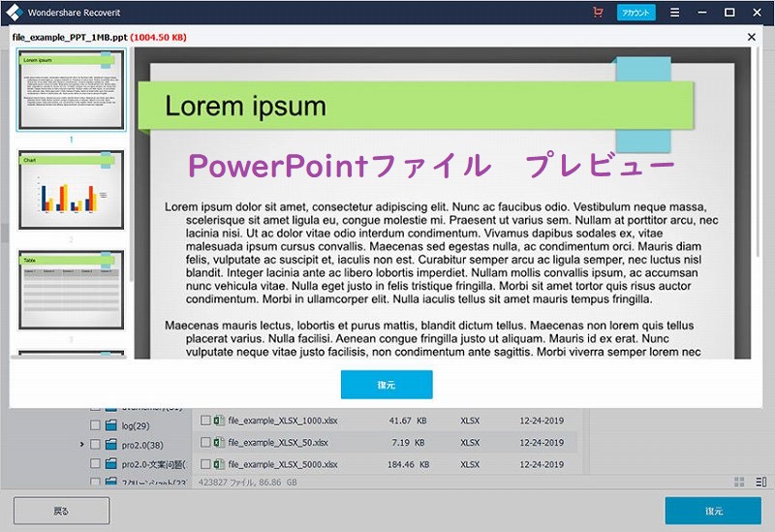
Task: Tick the checkbox of pro2.0-文案问题 folder
Action: point(95,464)
